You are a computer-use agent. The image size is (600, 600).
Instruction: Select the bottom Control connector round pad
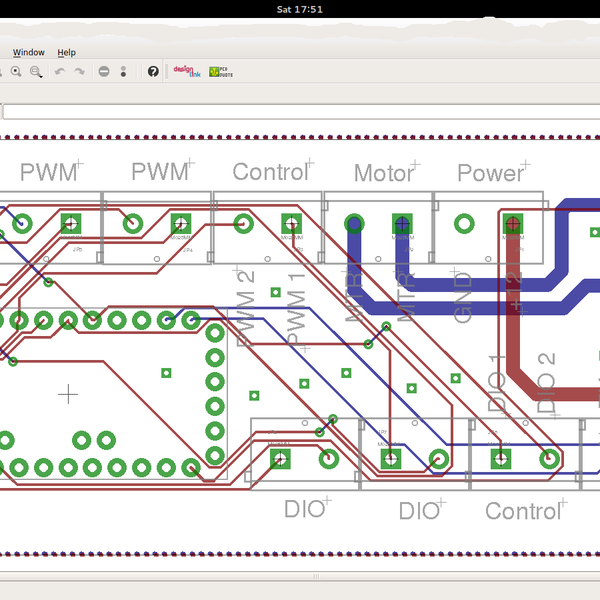549,459
